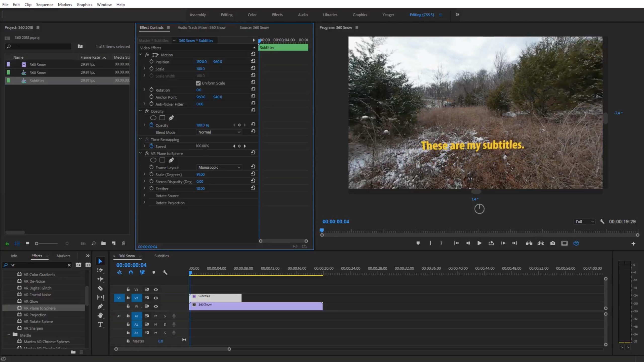Open the Audio Track Mixer panel tab
The width and height of the screenshot is (644, 362).
(x=201, y=27)
